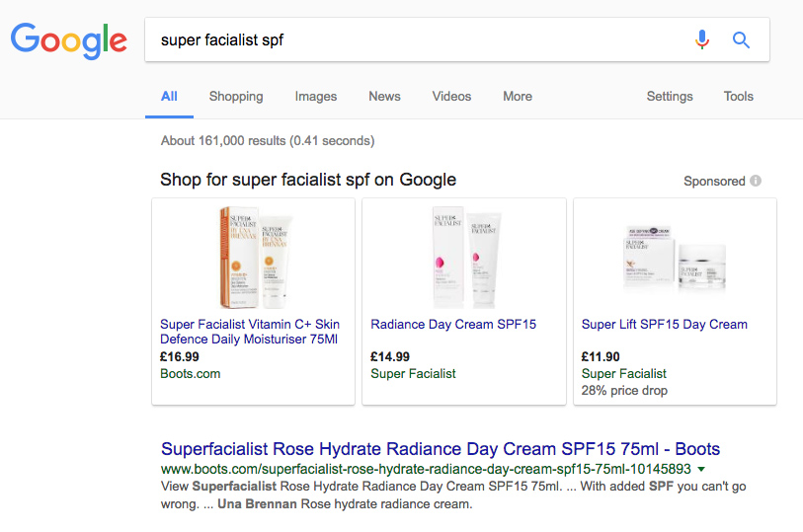Click the Google logo
The width and height of the screenshot is (803, 532).
(68, 40)
